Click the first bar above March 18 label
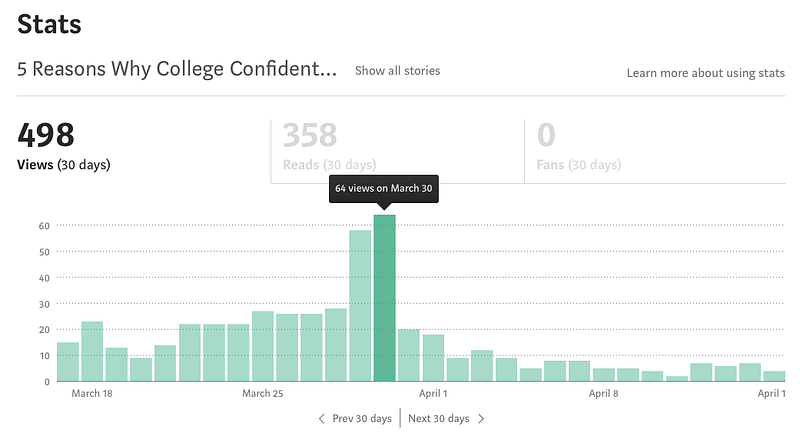Screen dimensions: 800x437 pos(92,351)
